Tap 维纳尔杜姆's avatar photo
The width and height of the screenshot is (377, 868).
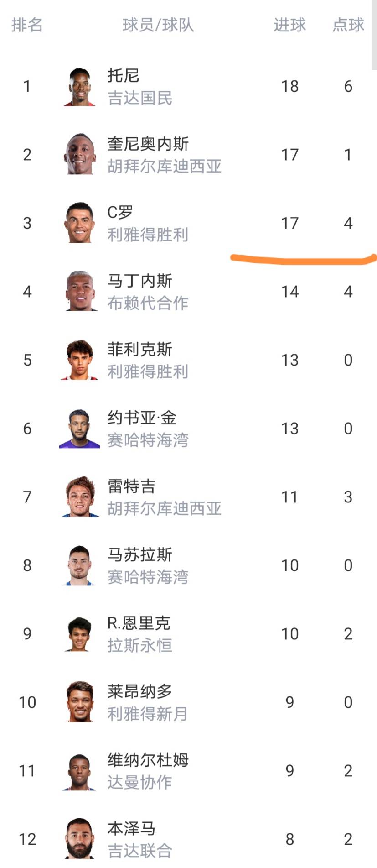click(x=80, y=771)
